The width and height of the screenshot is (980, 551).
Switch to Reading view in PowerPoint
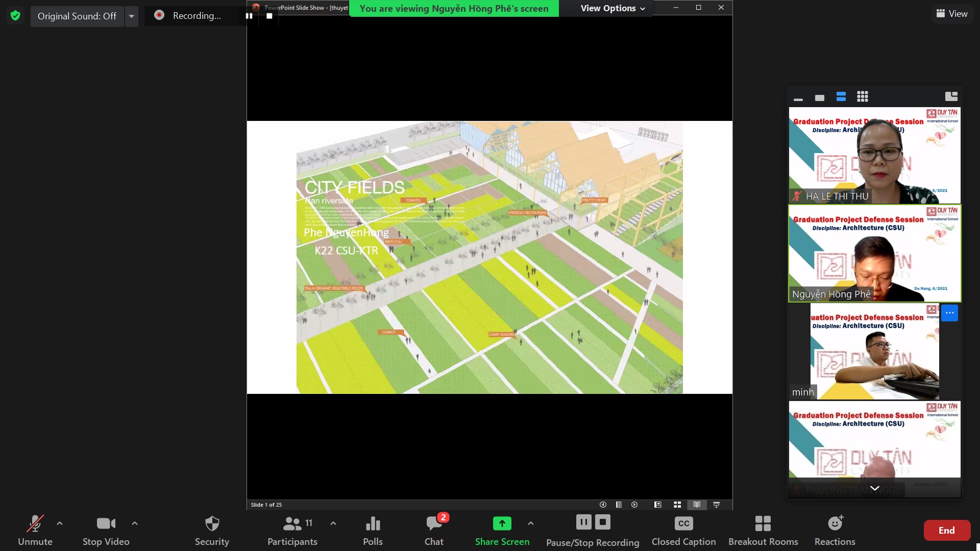click(697, 505)
